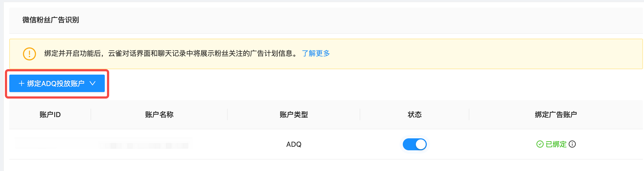Screen dimensions: 644x171
Task: Select the 账户ID column header
Action: [x=50, y=115]
